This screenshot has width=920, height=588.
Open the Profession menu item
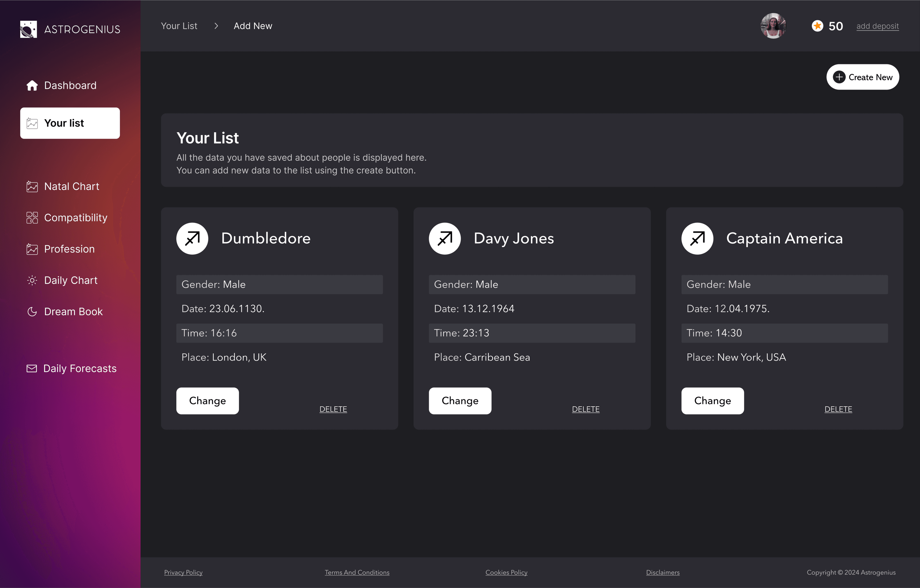coord(69,249)
